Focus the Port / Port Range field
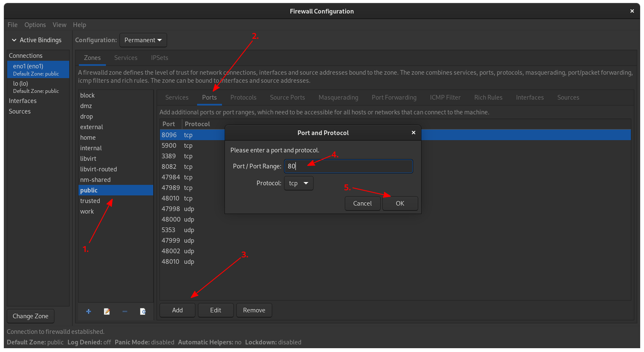Screen dimensions: 644x352 [348, 166]
